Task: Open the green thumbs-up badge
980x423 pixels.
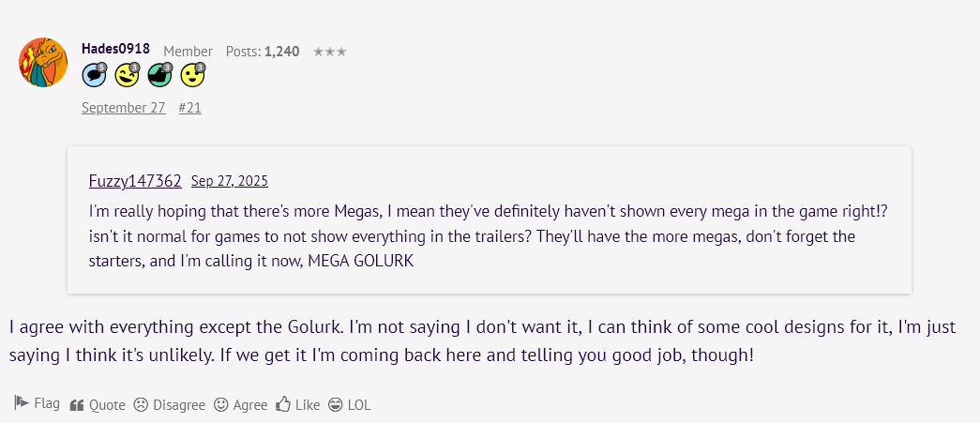Action: pos(159,75)
